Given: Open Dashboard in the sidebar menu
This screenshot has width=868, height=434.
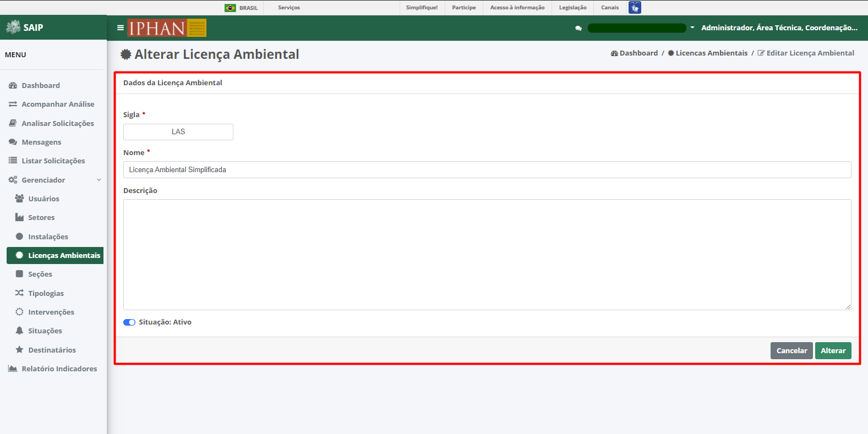Looking at the screenshot, I should pyautogui.click(x=41, y=85).
